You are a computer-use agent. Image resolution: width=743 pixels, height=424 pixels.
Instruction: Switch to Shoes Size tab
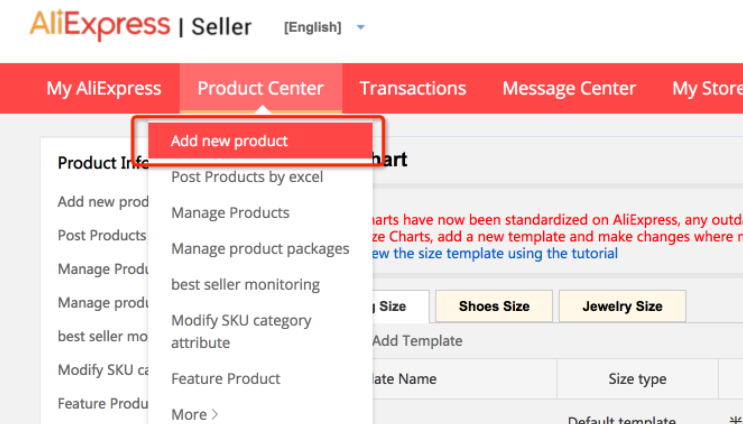(493, 306)
